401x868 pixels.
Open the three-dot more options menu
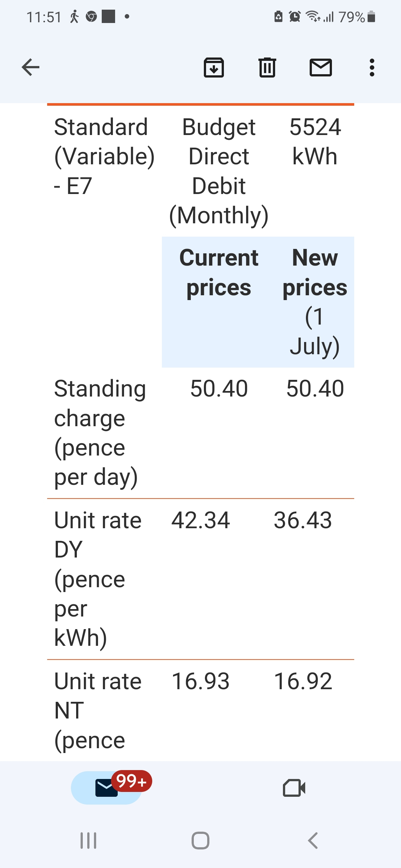click(372, 68)
